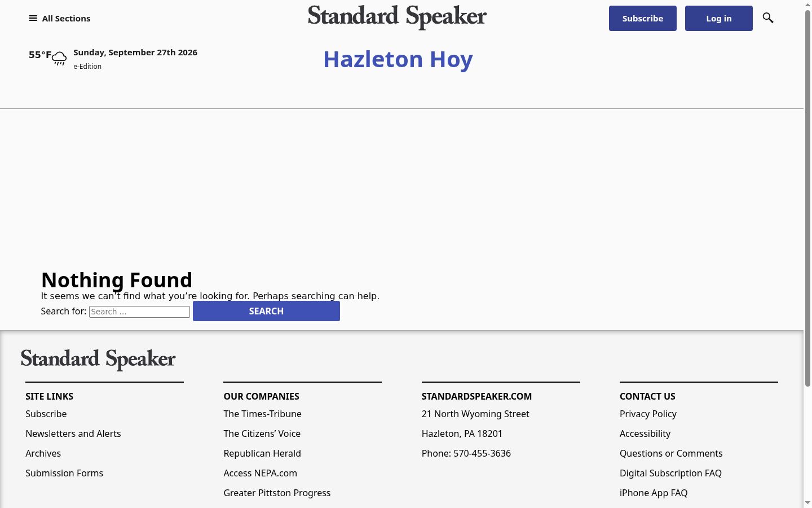The image size is (812, 508).
Task: Click the blue SEARCH button
Action: [x=266, y=311]
